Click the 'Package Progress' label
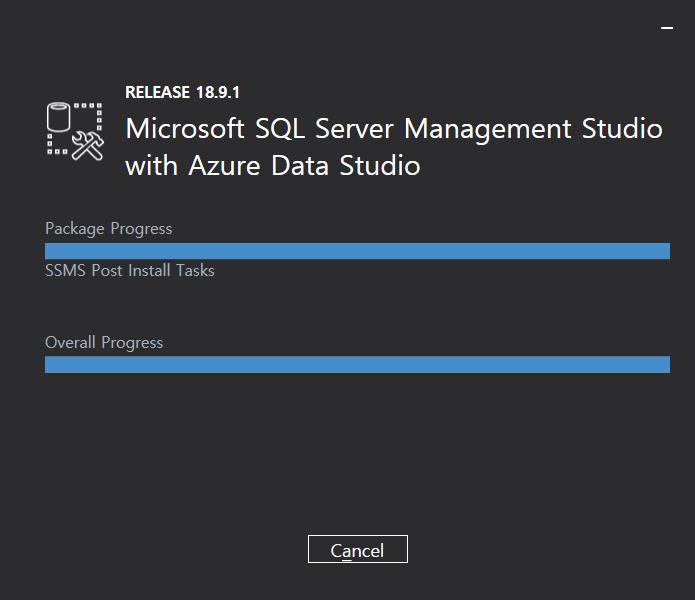Viewport: 695px width, 600px height. pos(109,229)
